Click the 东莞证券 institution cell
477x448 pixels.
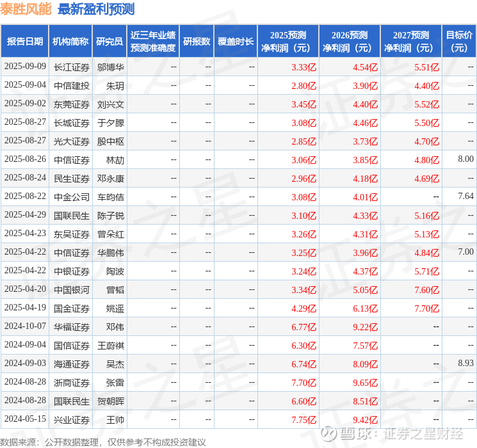(72, 104)
